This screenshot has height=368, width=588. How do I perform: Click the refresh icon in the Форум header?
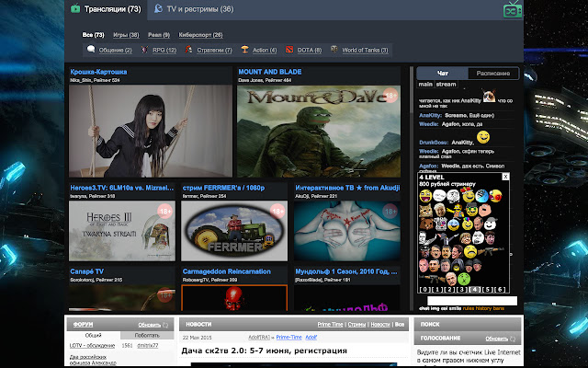click(x=165, y=325)
